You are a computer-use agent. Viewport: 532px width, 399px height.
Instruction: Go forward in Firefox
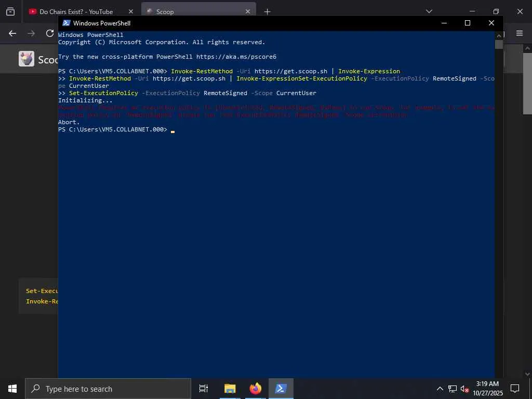point(31,33)
